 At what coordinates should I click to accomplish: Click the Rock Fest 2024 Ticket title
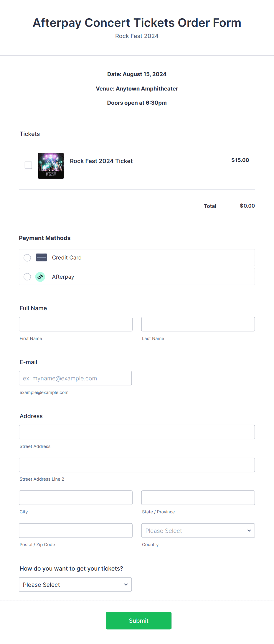(101, 161)
